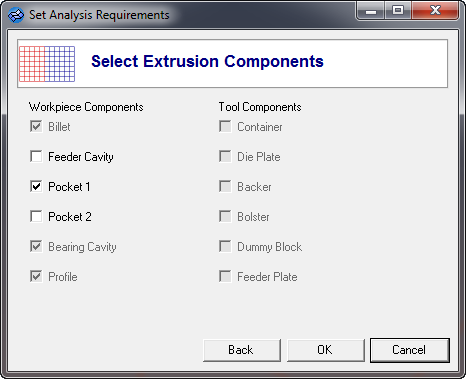Dismiss the dialog using Cancel button
Image resolution: width=466 pixels, height=379 pixels.
click(x=410, y=350)
